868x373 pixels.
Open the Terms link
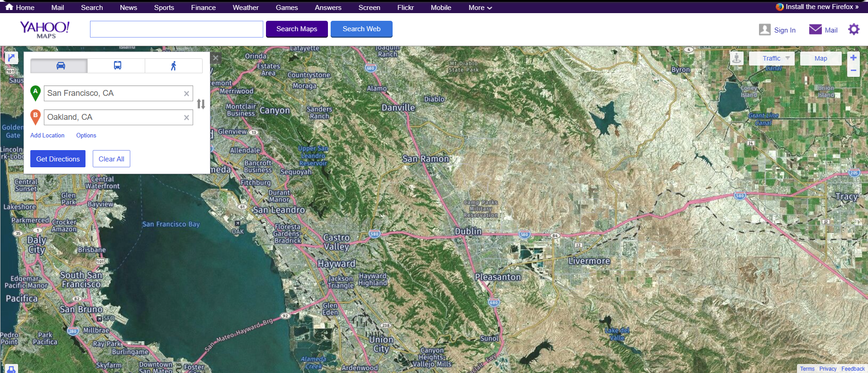[x=807, y=369]
